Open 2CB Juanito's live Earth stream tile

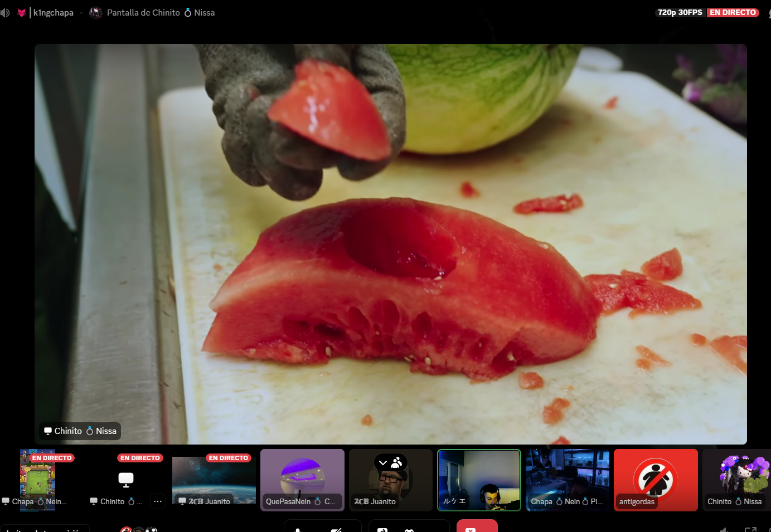click(214, 480)
